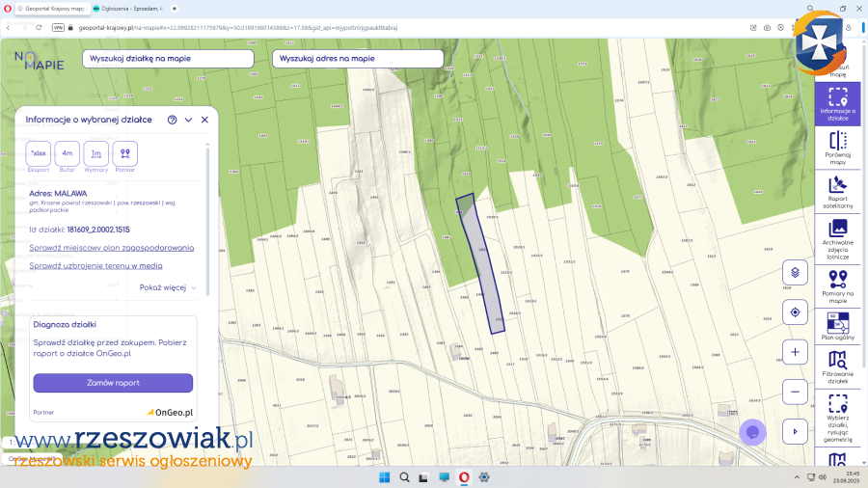The width and height of the screenshot is (868, 488).
Task: Click the Bufor 4m tool button
Action: [68, 153]
